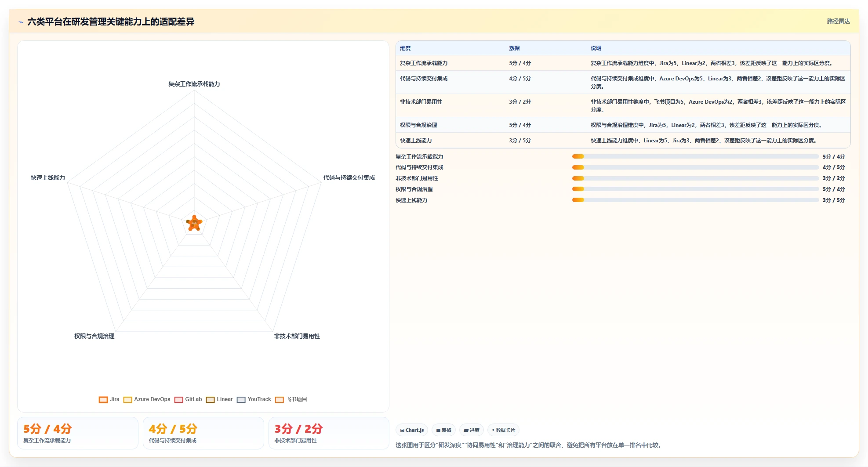Click the 非技术部门易用性 radar axis label
This screenshot has height=467, width=868.
297,336
